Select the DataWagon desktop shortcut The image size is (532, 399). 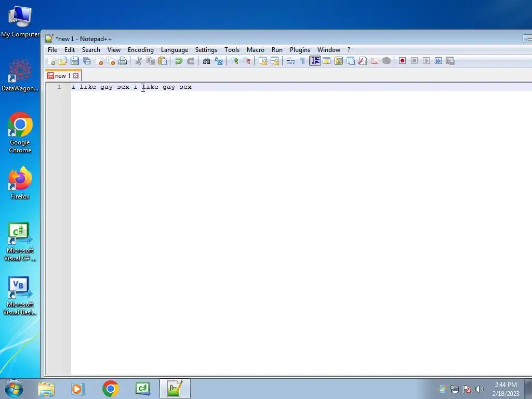point(20,76)
